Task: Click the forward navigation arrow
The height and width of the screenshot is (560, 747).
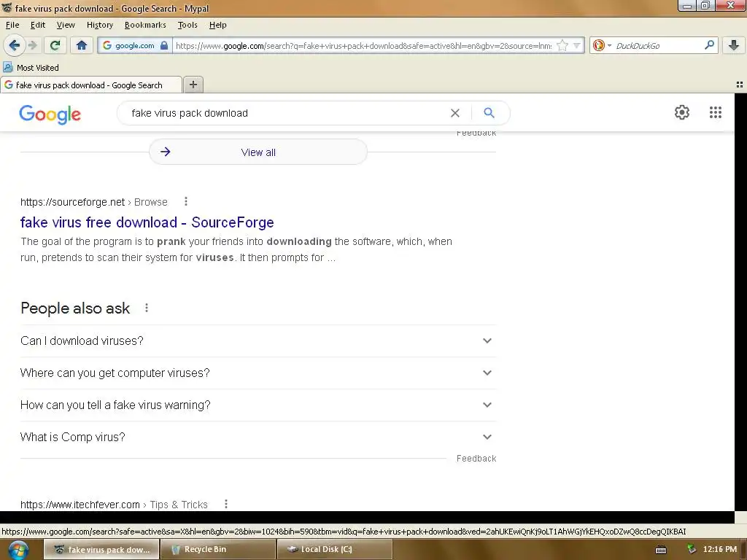Action: [33, 45]
